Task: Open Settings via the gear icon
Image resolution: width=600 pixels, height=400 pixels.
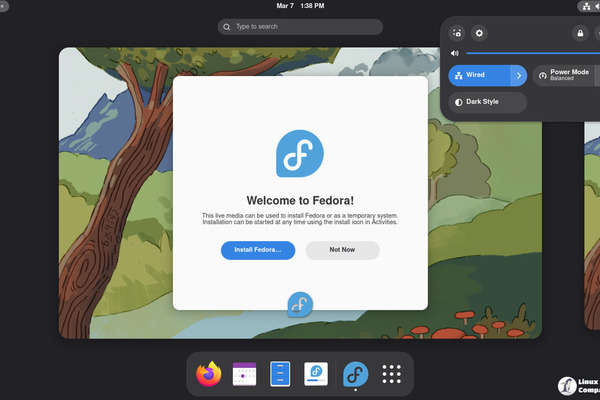Action: coord(479,33)
